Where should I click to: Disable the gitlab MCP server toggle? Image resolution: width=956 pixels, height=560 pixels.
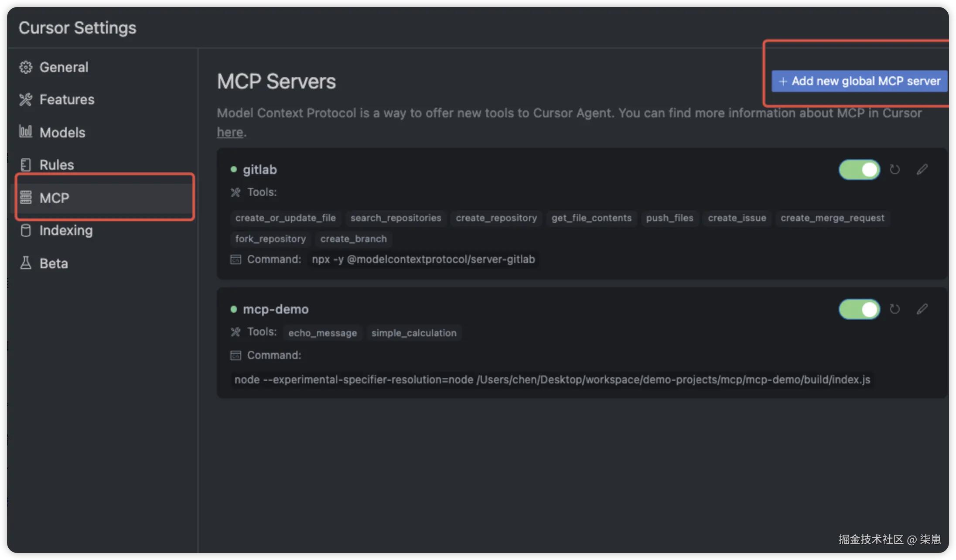click(x=859, y=170)
